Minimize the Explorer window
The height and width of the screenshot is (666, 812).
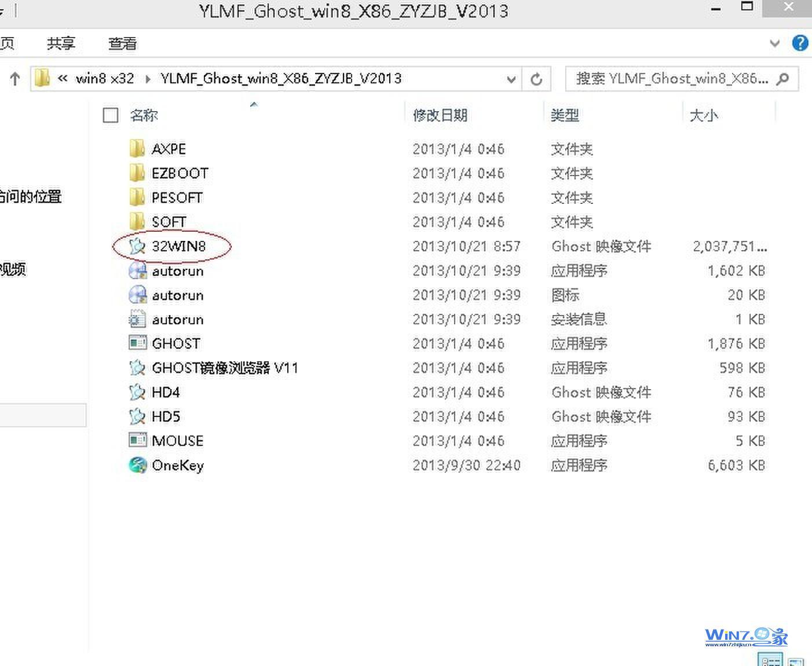[x=716, y=9]
